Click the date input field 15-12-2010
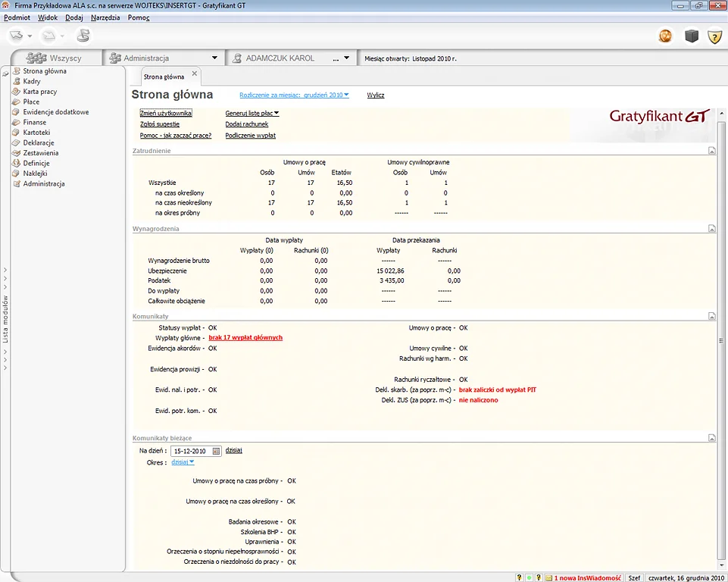 [x=190, y=451]
